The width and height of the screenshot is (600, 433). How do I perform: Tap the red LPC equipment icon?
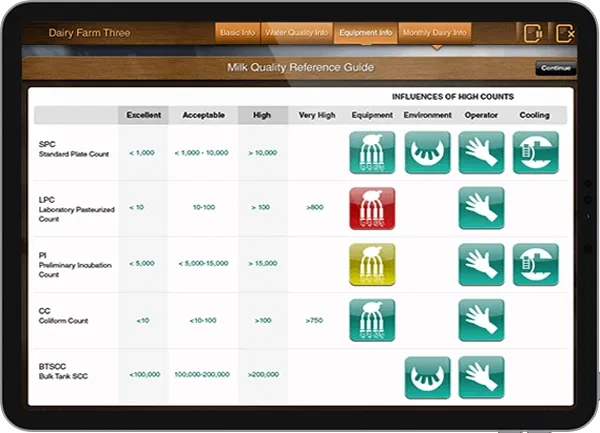click(x=372, y=209)
